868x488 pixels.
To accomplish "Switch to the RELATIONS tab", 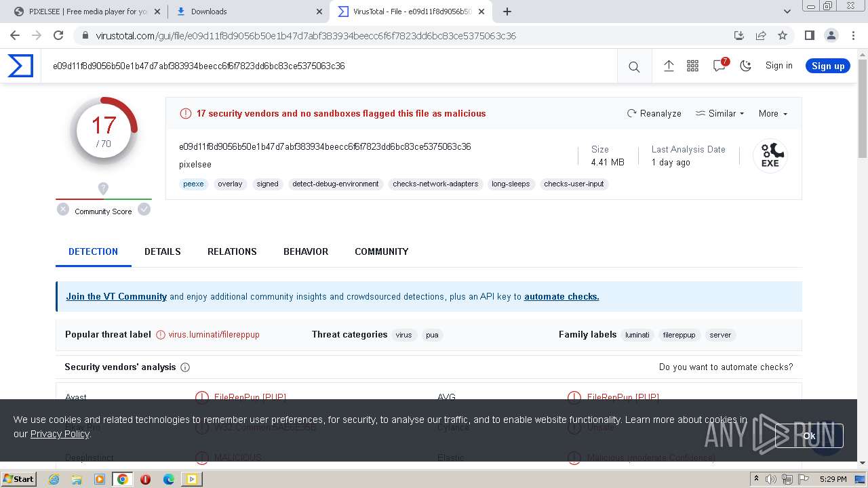I will [232, 251].
